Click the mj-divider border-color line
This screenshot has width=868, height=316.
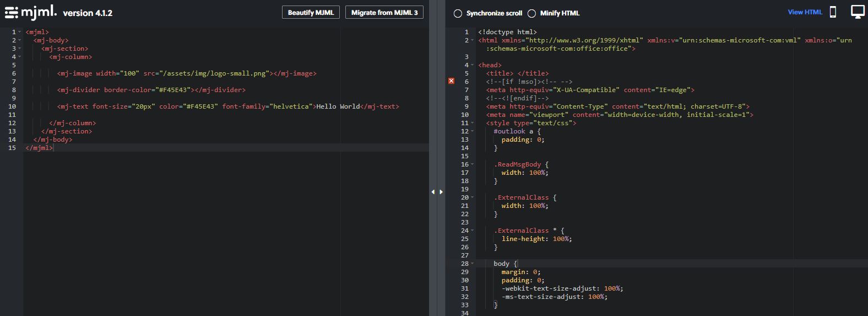151,90
